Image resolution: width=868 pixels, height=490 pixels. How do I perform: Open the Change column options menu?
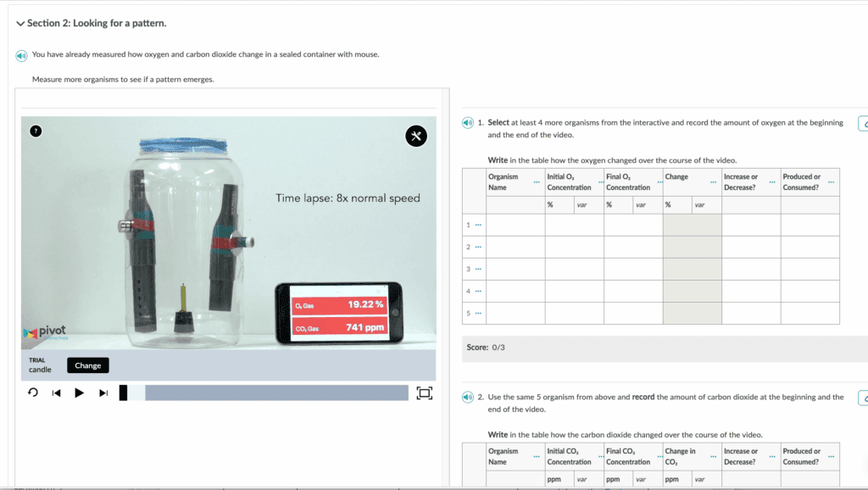(713, 182)
